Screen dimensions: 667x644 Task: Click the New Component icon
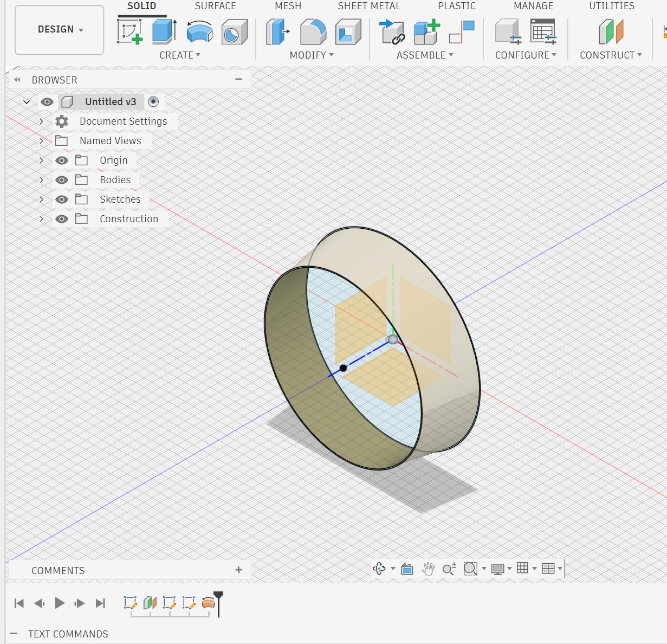click(427, 31)
